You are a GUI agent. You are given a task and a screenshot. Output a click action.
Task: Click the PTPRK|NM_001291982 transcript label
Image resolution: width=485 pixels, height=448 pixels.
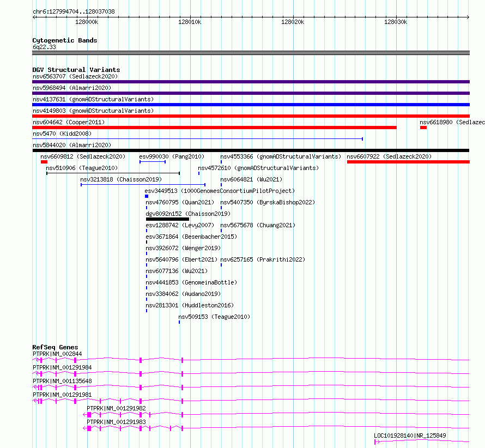[116, 408]
